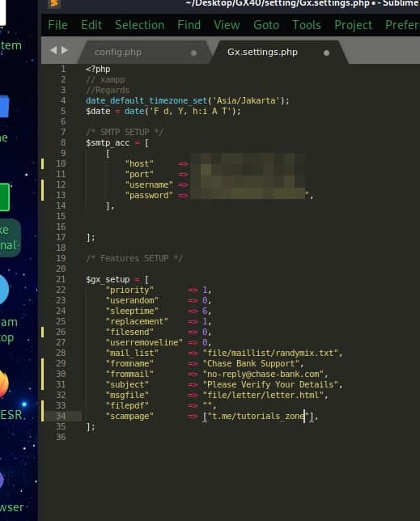This screenshot has height=521, width=420.
Task: Click the "/* SMTP SETUP */" comment
Action: (125, 132)
